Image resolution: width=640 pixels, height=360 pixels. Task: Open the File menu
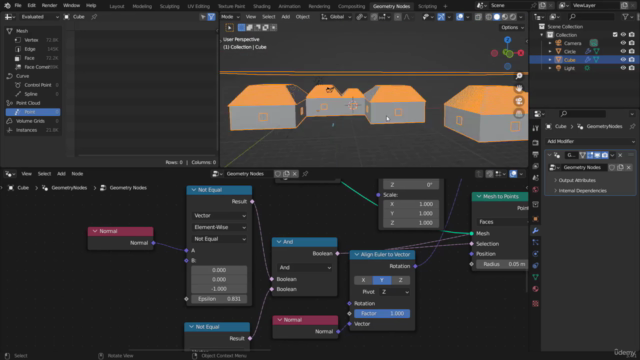pos(18,6)
